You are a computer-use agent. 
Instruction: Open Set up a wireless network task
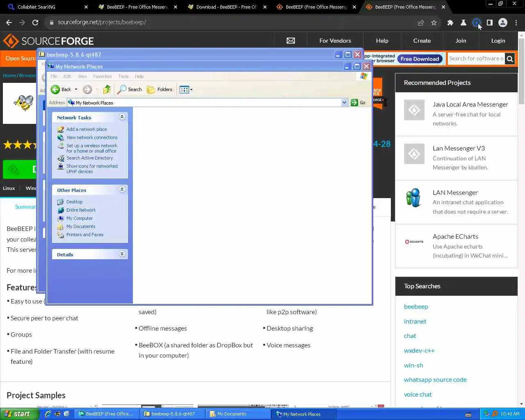(92, 148)
